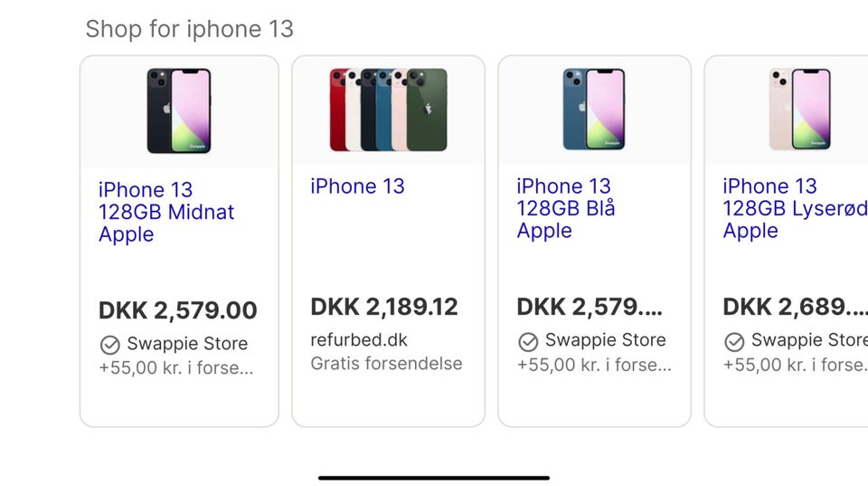Select the DKK 2,579.00 price
This screenshot has height=486, width=868.
click(177, 310)
